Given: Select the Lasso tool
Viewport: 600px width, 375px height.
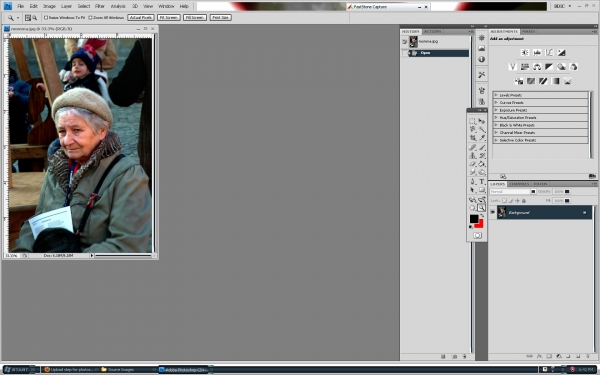Looking at the screenshot, I should point(473,129).
